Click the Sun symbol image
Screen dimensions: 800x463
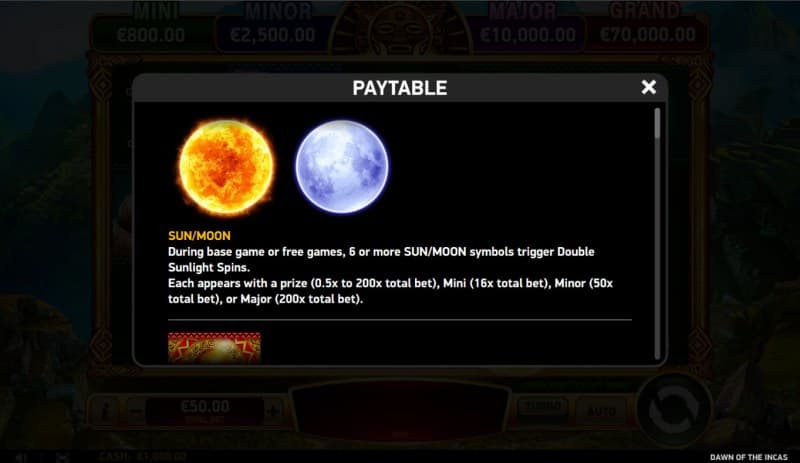point(226,166)
